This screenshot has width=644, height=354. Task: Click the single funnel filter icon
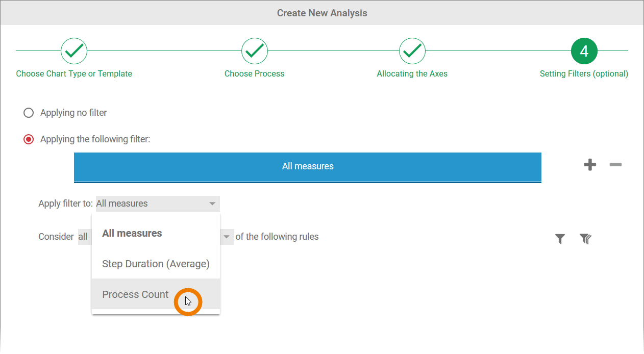(x=560, y=238)
